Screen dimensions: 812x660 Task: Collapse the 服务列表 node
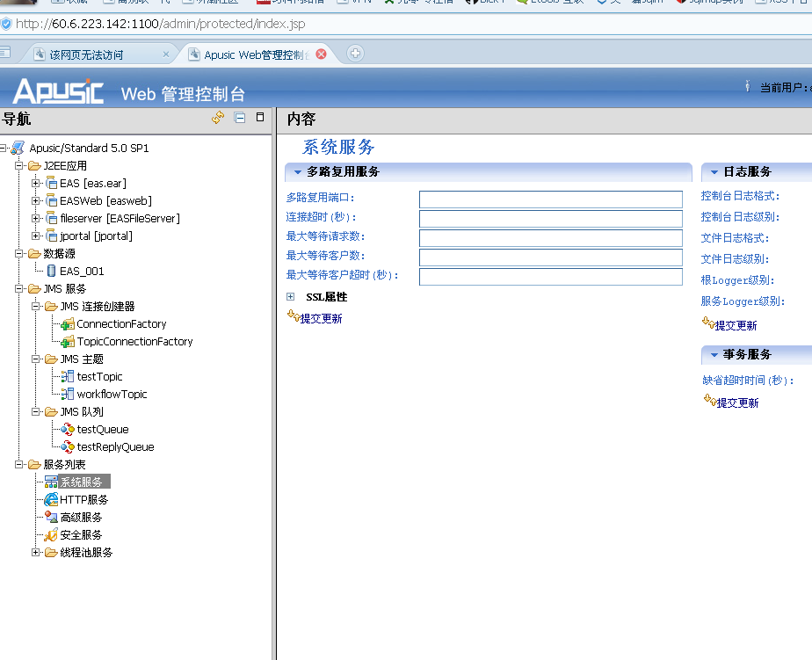19,465
